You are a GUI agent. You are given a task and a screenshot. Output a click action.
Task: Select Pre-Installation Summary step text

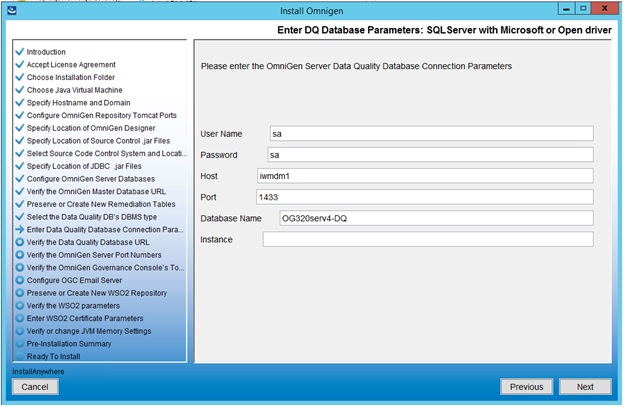(69, 344)
